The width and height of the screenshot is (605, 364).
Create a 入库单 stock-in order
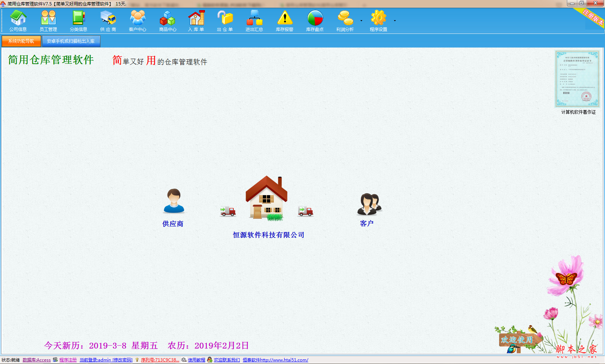tap(196, 21)
